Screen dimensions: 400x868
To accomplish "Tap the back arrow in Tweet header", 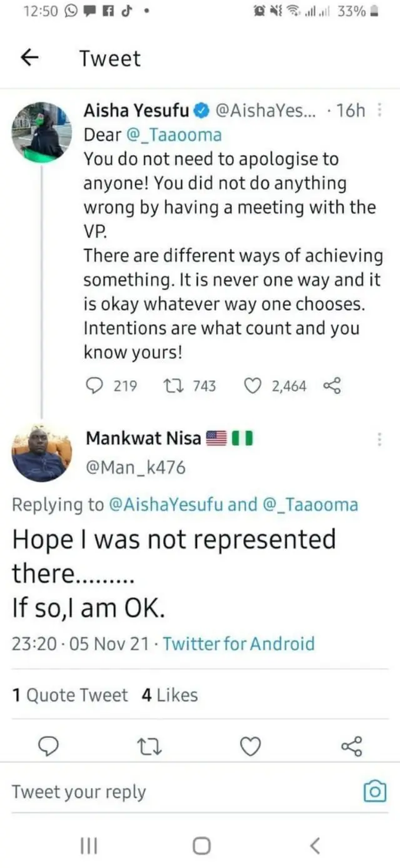I will pyautogui.click(x=28, y=58).
